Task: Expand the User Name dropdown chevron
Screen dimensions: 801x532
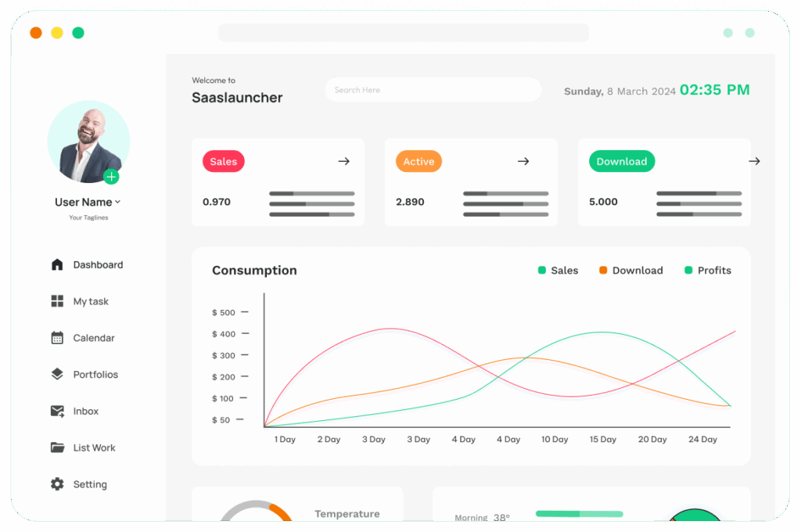Action: tap(117, 203)
